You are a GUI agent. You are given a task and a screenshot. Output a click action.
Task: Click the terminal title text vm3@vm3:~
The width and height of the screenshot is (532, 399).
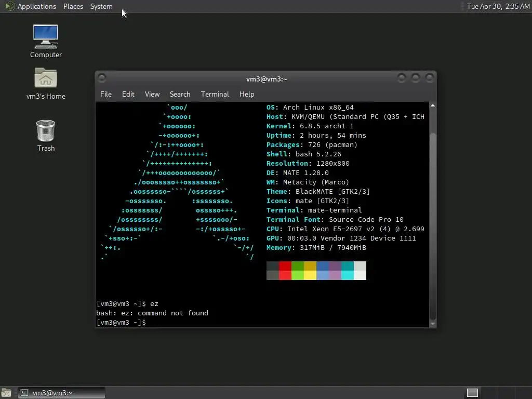(267, 79)
